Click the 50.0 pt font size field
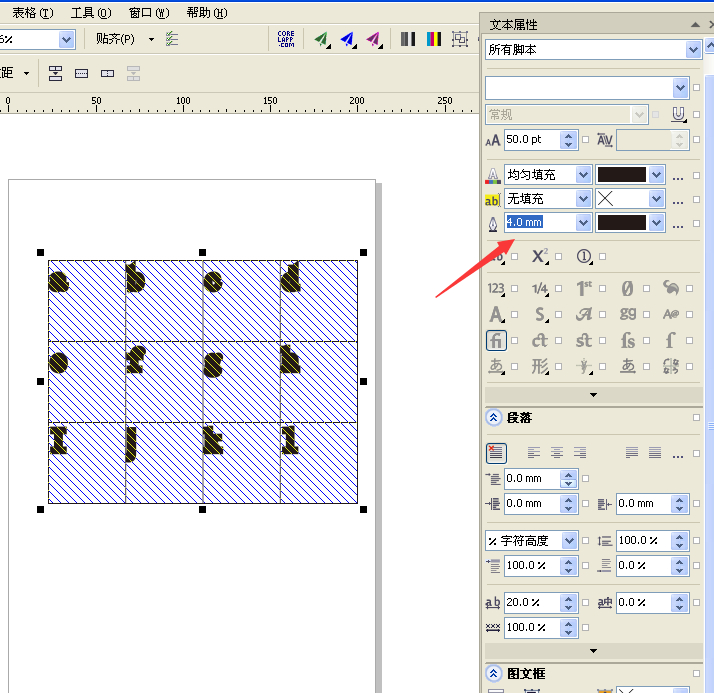Image resolution: width=714 pixels, height=693 pixels. pos(532,139)
